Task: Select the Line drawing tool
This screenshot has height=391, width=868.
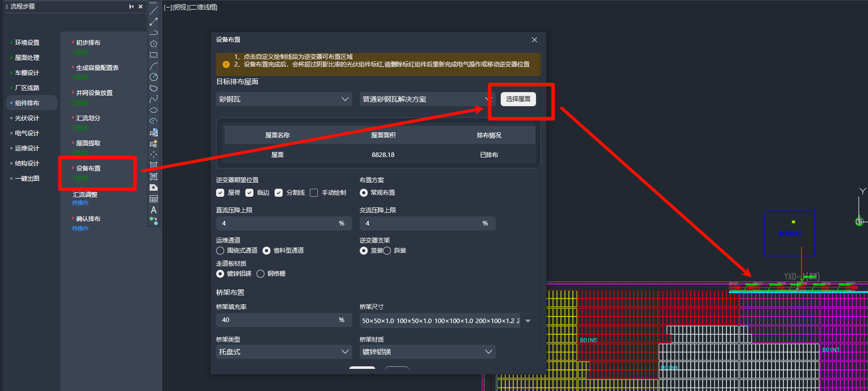Action: coord(154,10)
